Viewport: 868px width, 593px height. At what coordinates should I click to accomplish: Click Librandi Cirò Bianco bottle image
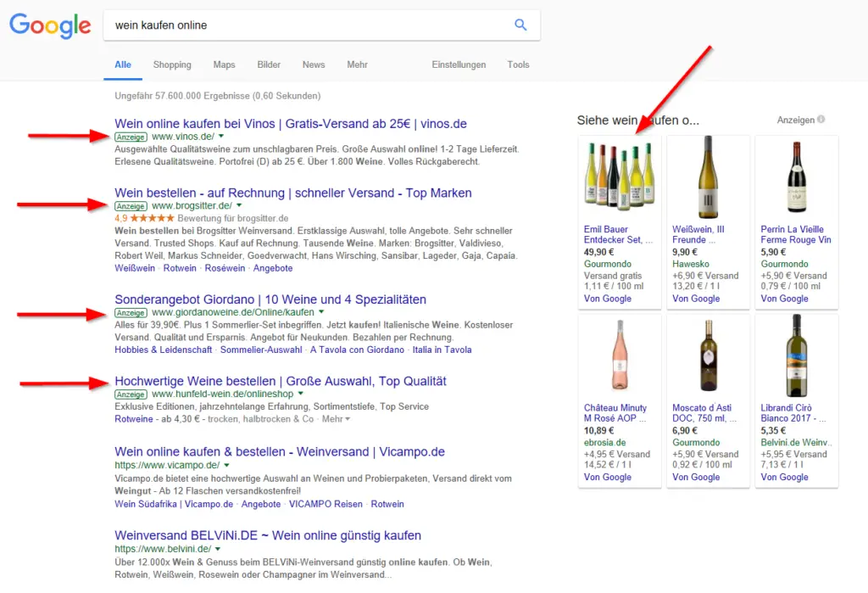point(797,355)
